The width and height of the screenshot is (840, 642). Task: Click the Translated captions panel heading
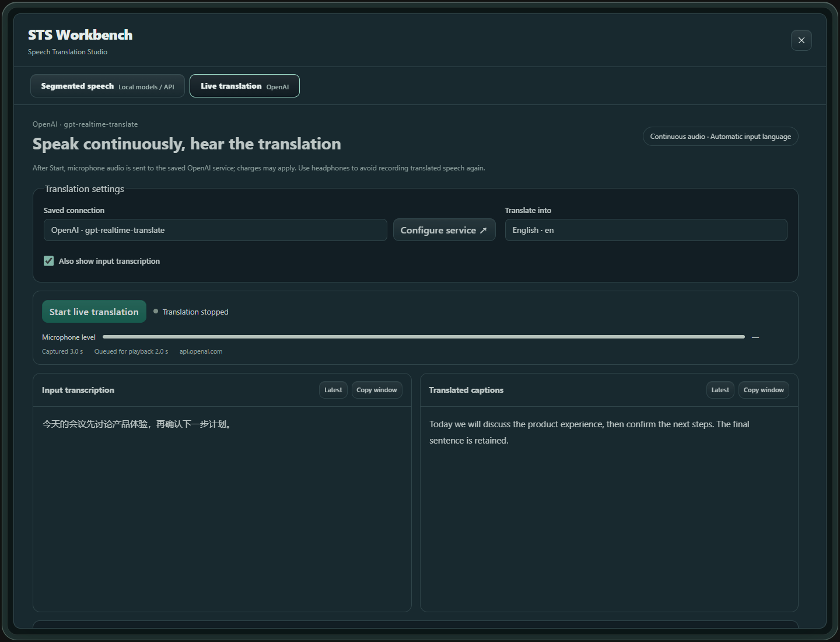click(x=466, y=390)
